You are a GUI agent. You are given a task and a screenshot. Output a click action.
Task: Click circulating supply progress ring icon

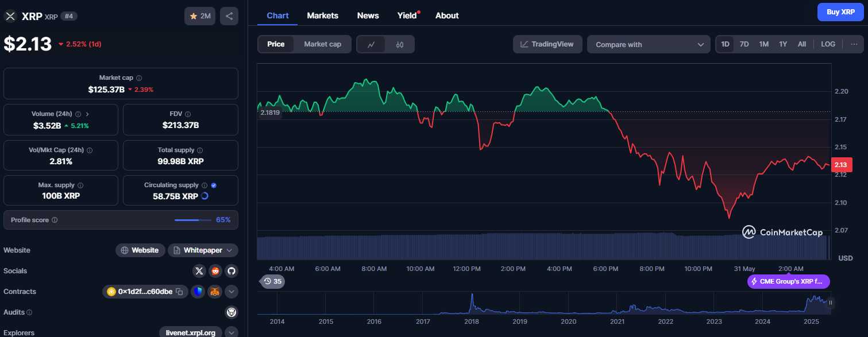click(205, 196)
